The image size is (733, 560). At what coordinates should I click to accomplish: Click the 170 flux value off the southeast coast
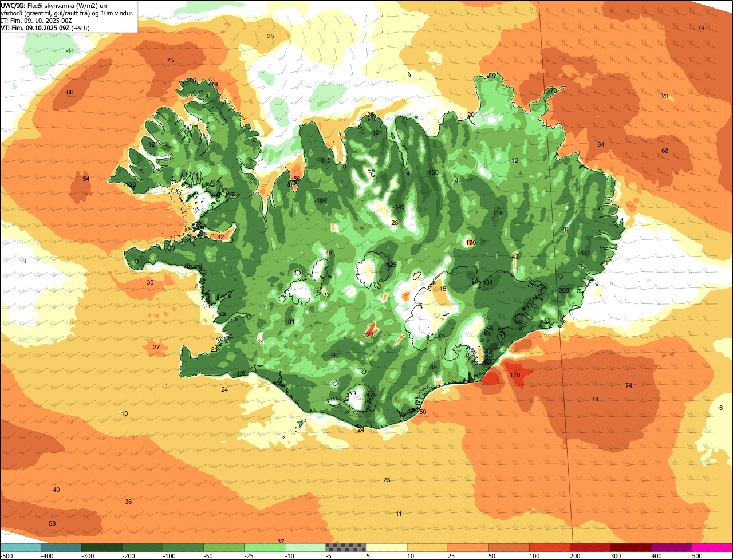(515, 376)
